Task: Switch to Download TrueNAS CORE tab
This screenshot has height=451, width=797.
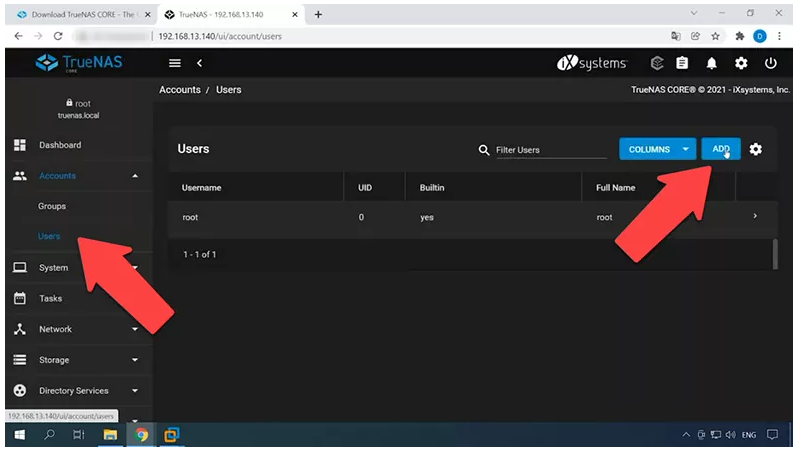Action: coord(84,15)
